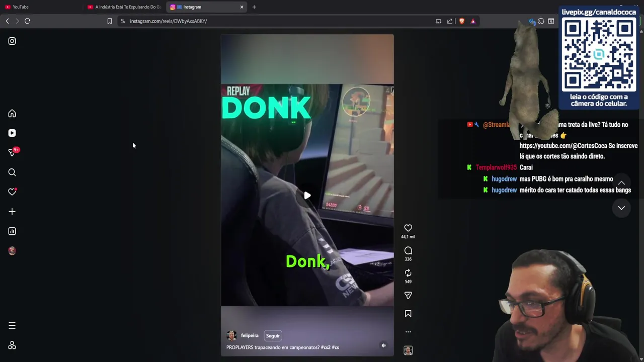Save the reel using bookmark icon
Image resolution: width=644 pixels, height=362 pixels.
(x=408, y=314)
